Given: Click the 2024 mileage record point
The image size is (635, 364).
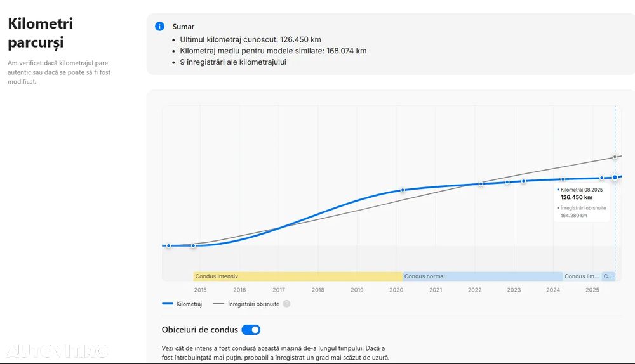Looking at the screenshot, I should pos(563,179).
